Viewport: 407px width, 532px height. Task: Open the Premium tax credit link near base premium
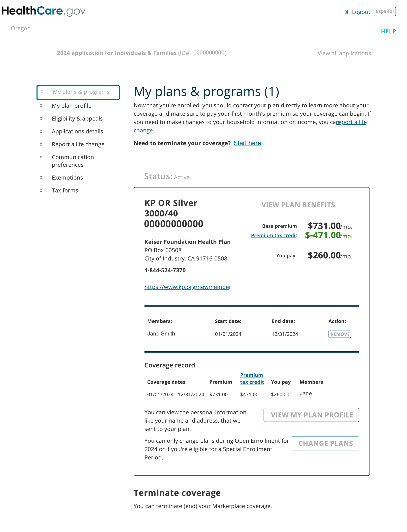point(274,235)
